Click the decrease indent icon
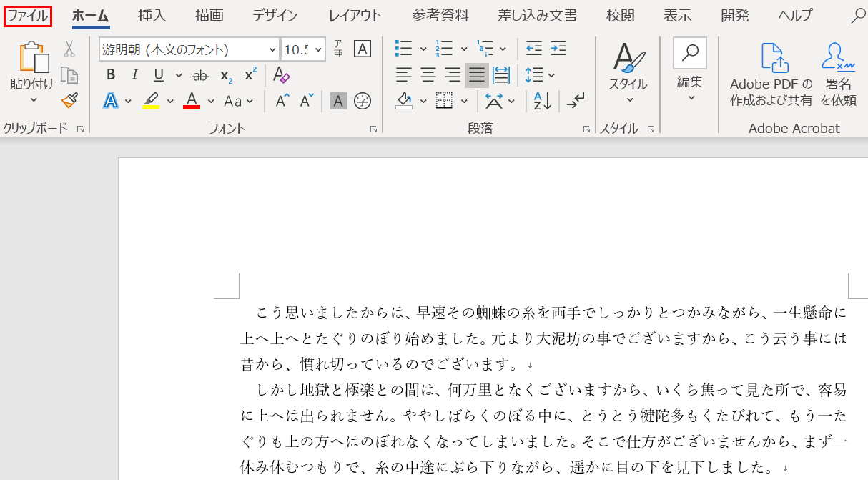The width and height of the screenshot is (868, 480). click(534, 49)
